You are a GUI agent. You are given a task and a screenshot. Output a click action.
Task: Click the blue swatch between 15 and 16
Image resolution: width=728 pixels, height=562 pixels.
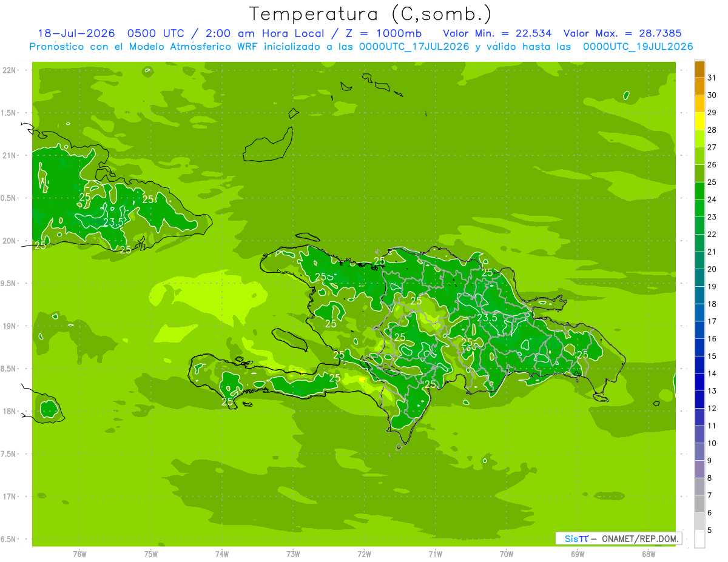[x=699, y=347]
